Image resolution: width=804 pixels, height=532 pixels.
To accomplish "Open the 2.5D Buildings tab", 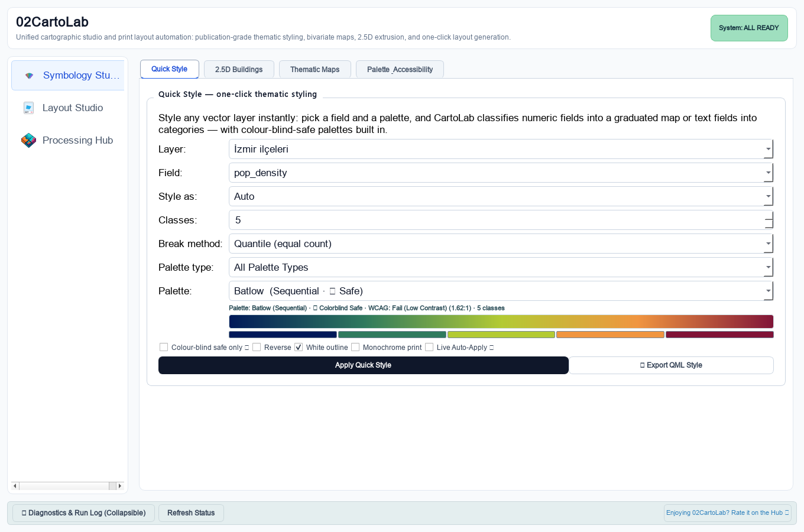I will click(239, 69).
